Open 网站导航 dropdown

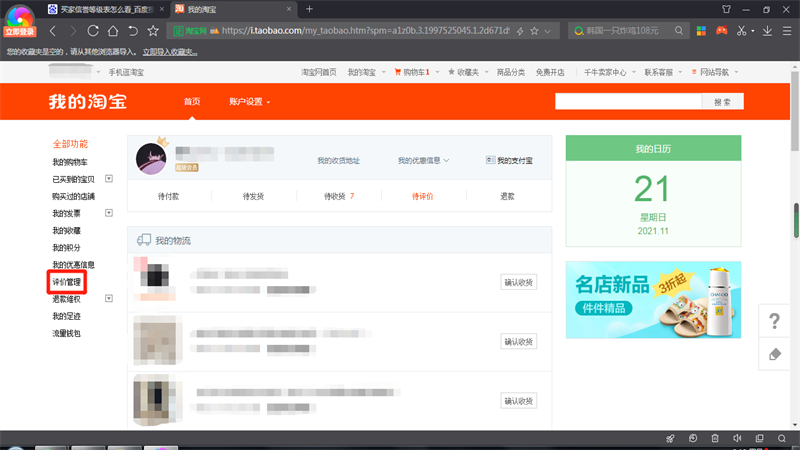pos(715,72)
